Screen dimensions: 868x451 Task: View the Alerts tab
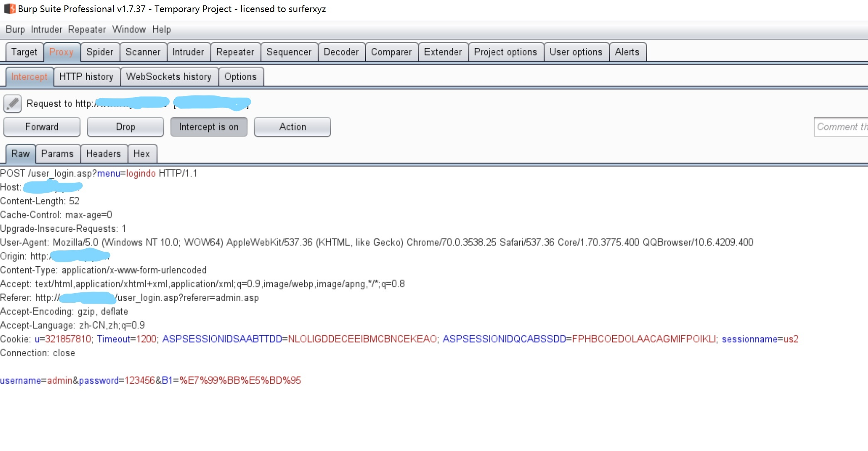click(x=627, y=52)
